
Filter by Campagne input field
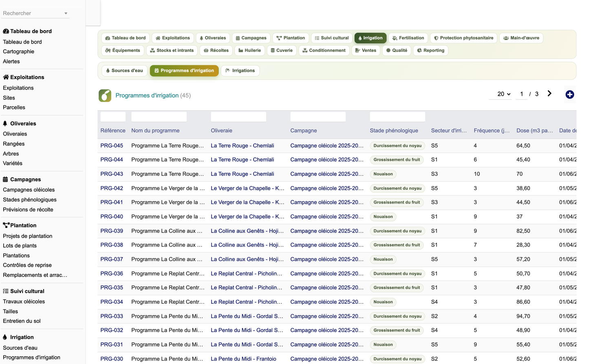(x=318, y=116)
